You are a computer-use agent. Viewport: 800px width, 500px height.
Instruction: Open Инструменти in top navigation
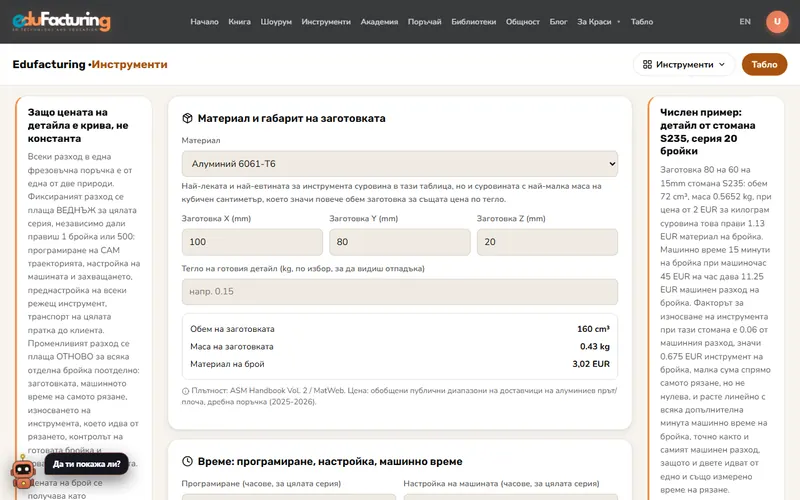(326, 21)
